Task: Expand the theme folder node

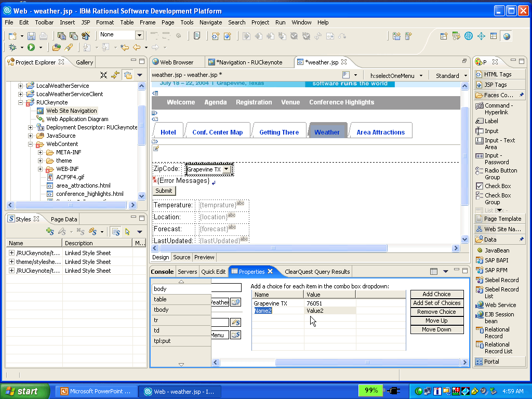Action: click(x=40, y=161)
